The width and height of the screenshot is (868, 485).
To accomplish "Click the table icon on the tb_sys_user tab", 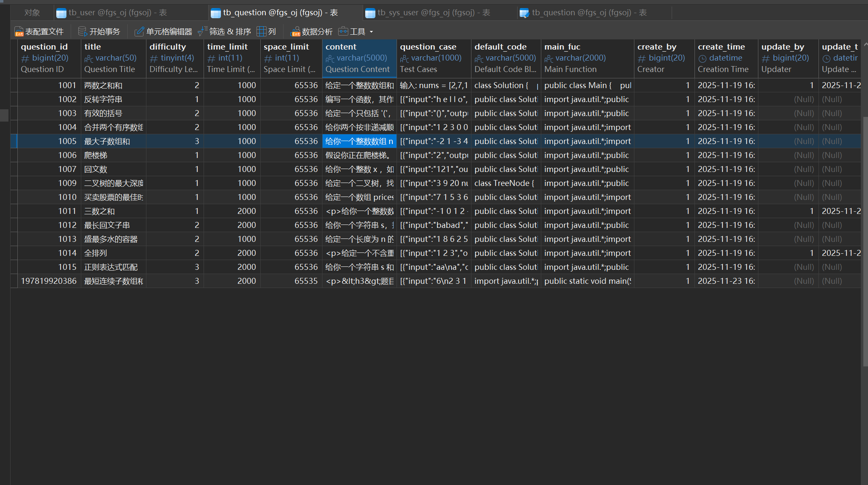I will point(370,13).
